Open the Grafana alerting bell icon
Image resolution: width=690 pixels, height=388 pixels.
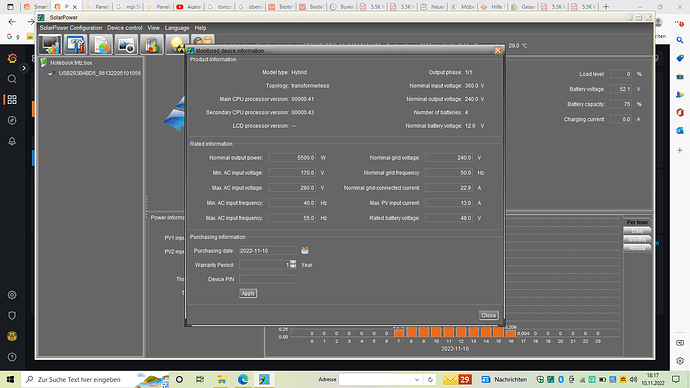12,141
